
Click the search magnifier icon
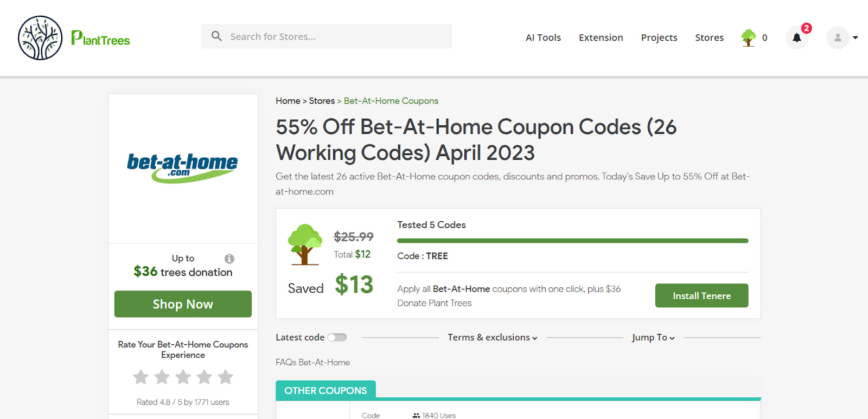click(216, 36)
